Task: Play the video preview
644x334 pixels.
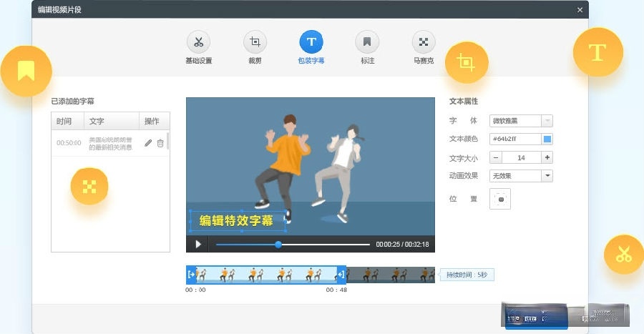Action: coord(198,244)
